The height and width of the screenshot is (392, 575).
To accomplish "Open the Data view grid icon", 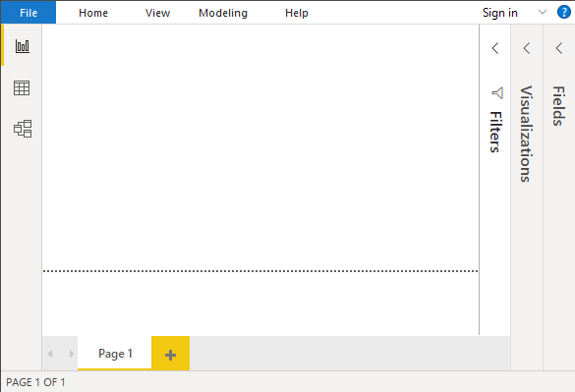I will [x=22, y=88].
